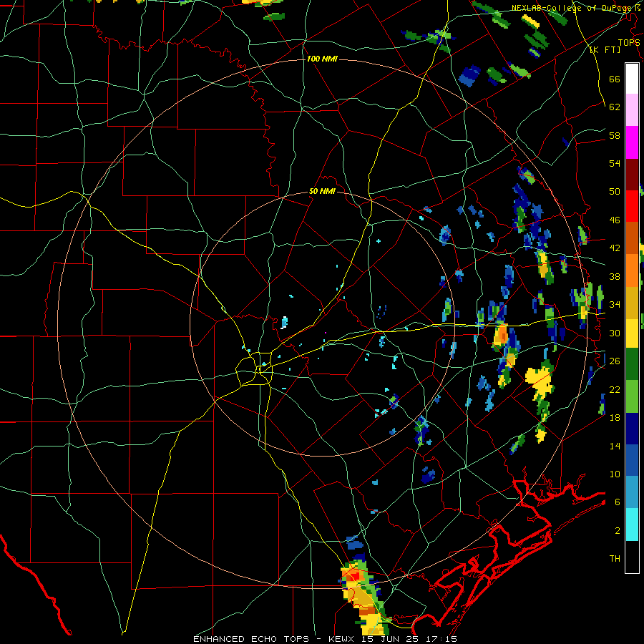Click the "100 NMI" range ring label
Image resolution: width=644 pixels, height=644 pixels.
[x=322, y=59]
